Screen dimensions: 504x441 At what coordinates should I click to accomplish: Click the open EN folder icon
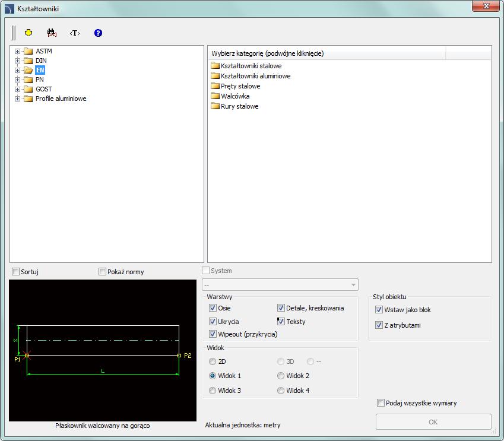(x=28, y=70)
